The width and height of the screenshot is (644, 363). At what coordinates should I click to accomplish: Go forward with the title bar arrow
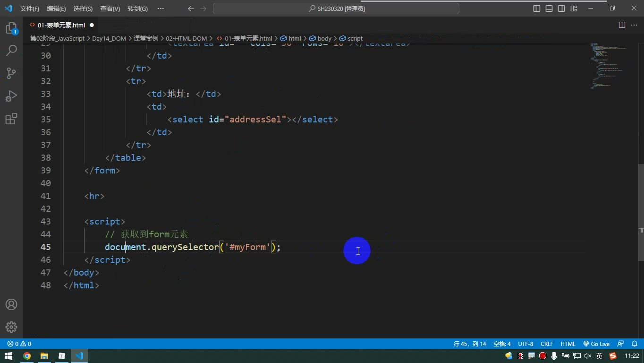203,9
